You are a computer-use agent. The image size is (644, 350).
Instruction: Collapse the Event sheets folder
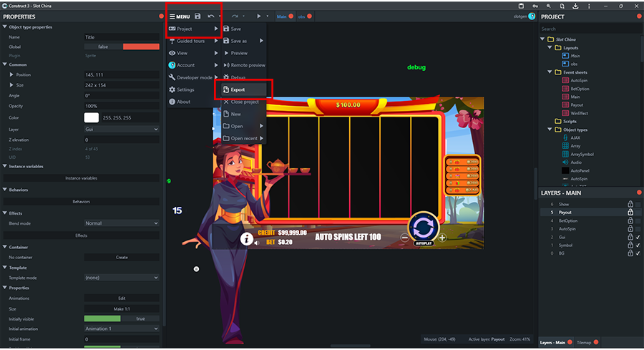pyautogui.click(x=550, y=72)
